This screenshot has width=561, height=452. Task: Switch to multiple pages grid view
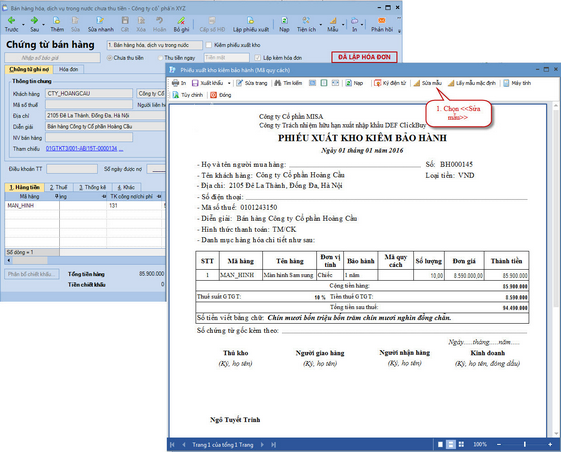(x=461, y=444)
